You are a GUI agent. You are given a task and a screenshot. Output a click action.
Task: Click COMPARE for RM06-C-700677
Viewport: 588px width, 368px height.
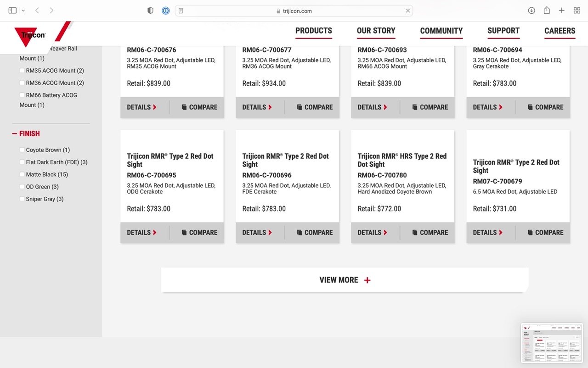315,107
